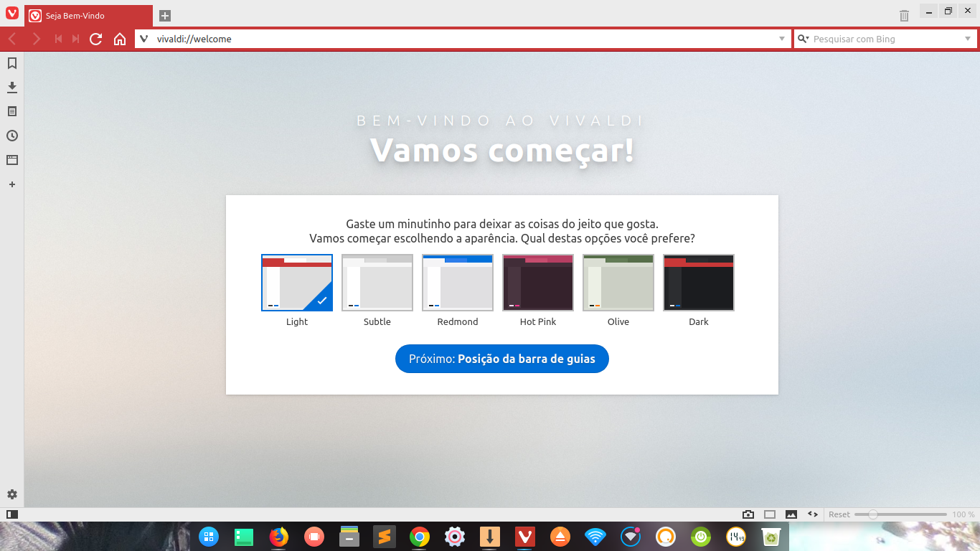Click the vivaldi://welcome address field
Image resolution: width=980 pixels, height=551 pixels.
(x=463, y=39)
